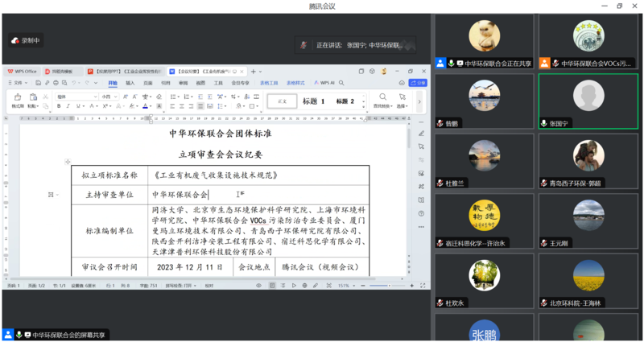644x342 pixels.
Task: Toggle microphone icon on 张国宁 tile
Action: pyautogui.click(x=544, y=124)
